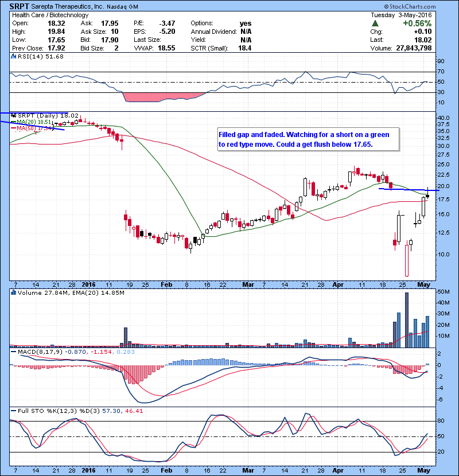Click the MACD value -0.870

click(76, 352)
